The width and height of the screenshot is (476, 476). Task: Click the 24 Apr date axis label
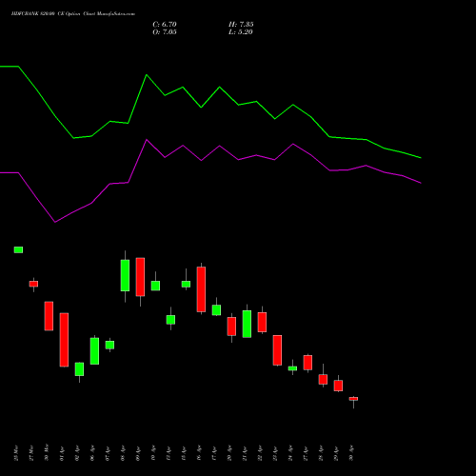[x=290, y=454]
